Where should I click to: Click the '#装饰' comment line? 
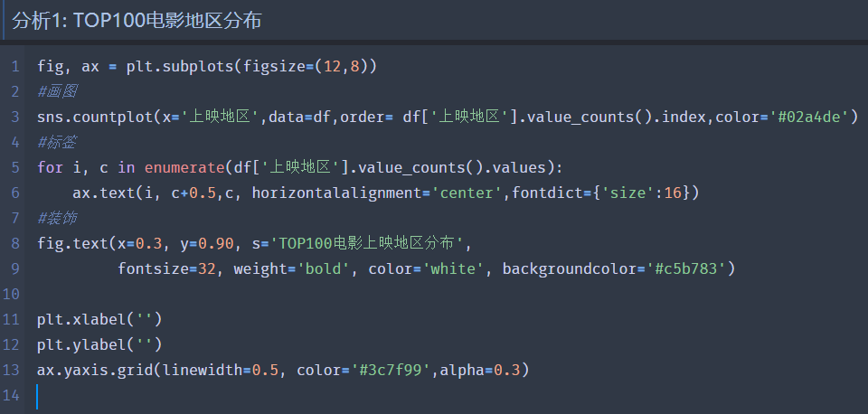coord(58,218)
